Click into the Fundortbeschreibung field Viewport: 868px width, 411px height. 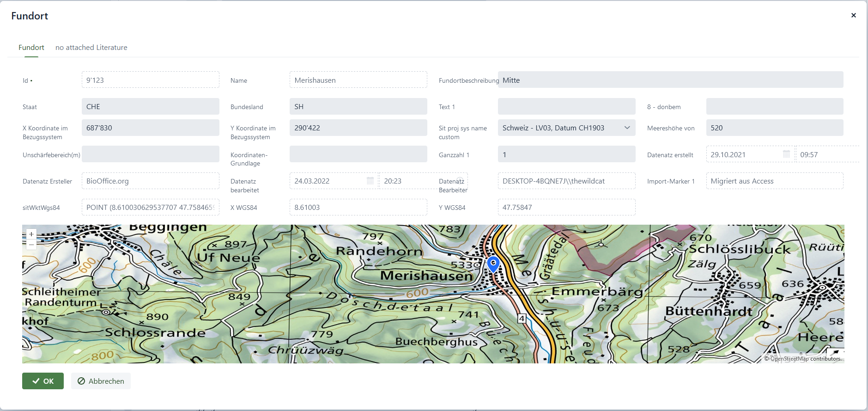coord(670,80)
